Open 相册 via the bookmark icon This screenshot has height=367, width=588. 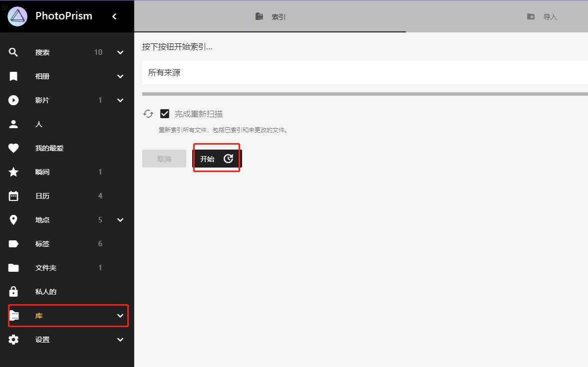[x=13, y=76]
